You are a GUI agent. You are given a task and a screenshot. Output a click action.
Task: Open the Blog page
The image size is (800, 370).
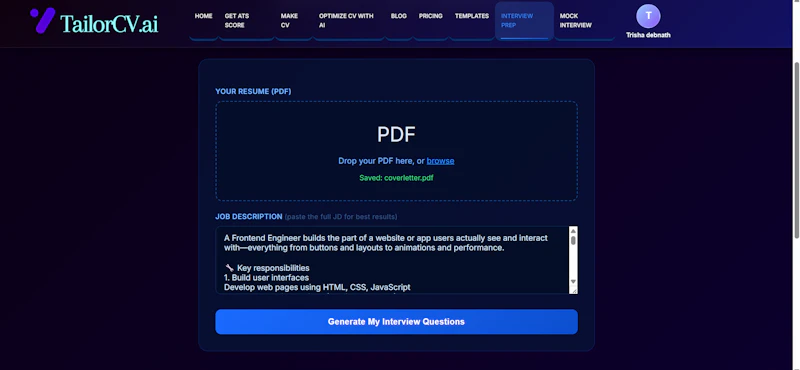398,16
